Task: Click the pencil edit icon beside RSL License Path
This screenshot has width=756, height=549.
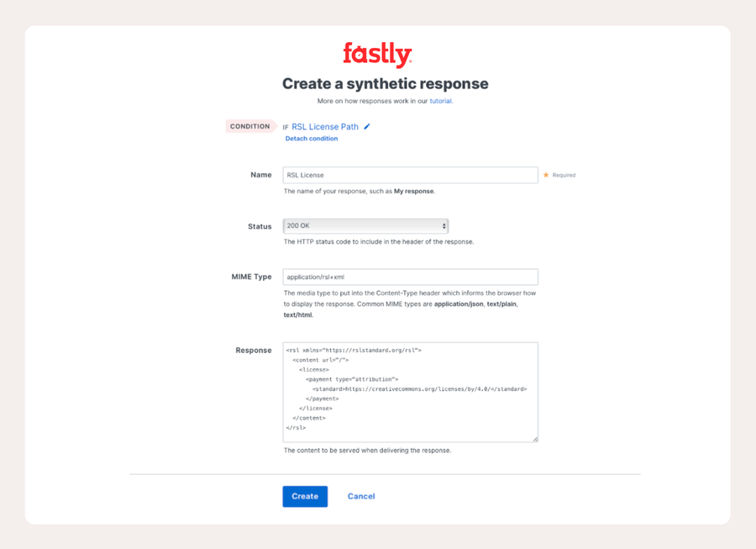Action: click(367, 126)
